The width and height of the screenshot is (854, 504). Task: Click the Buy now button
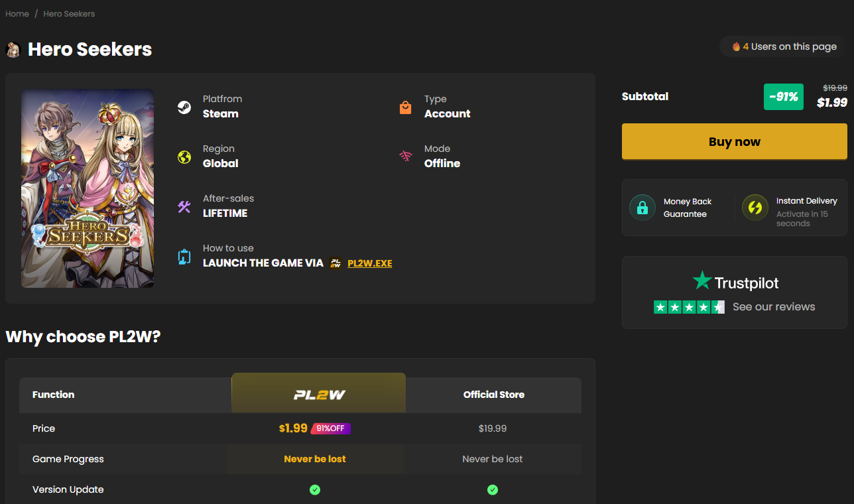(735, 141)
